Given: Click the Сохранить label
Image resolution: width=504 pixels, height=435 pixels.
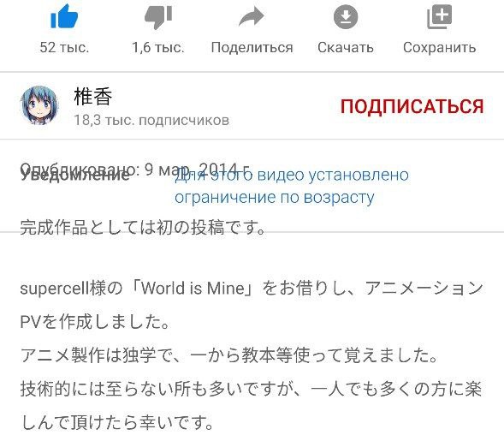Looking at the screenshot, I should tap(439, 48).
